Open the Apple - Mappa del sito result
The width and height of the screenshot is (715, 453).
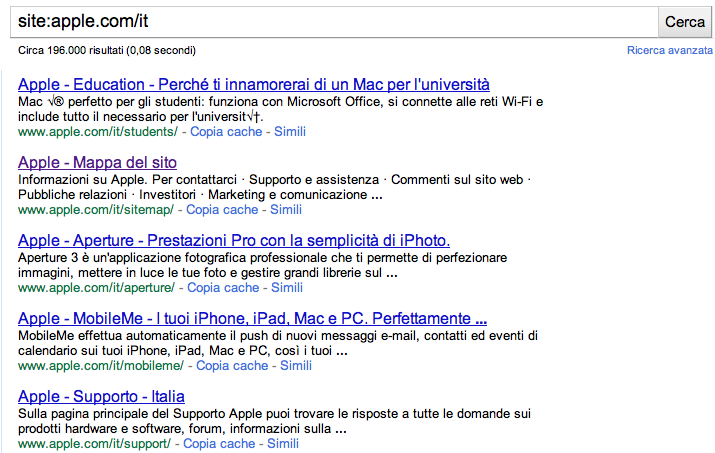[97, 162]
